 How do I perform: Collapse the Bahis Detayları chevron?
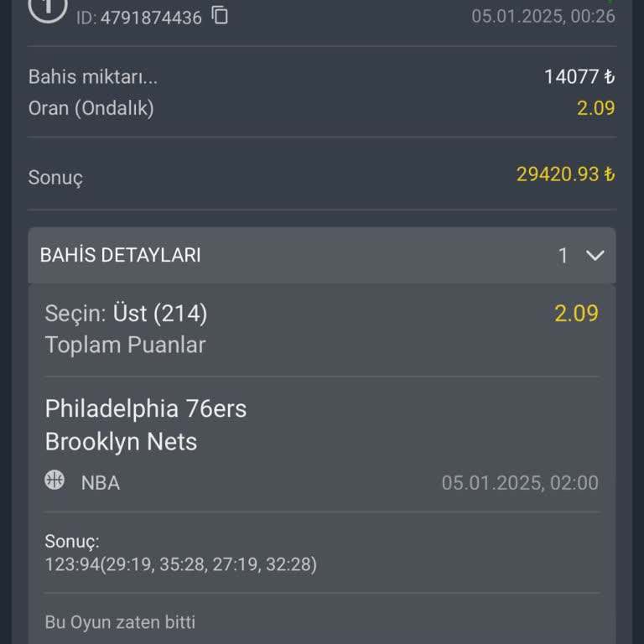(595, 256)
